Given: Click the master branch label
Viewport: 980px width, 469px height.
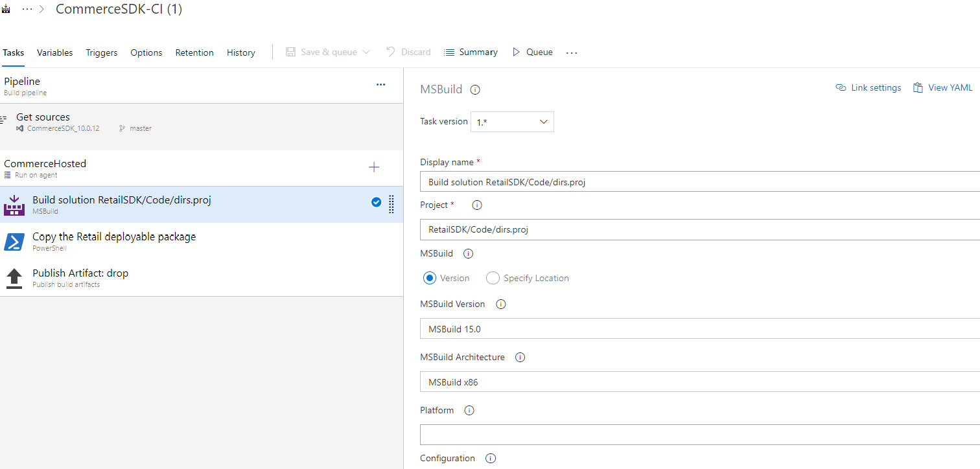Looking at the screenshot, I should [141, 128].
